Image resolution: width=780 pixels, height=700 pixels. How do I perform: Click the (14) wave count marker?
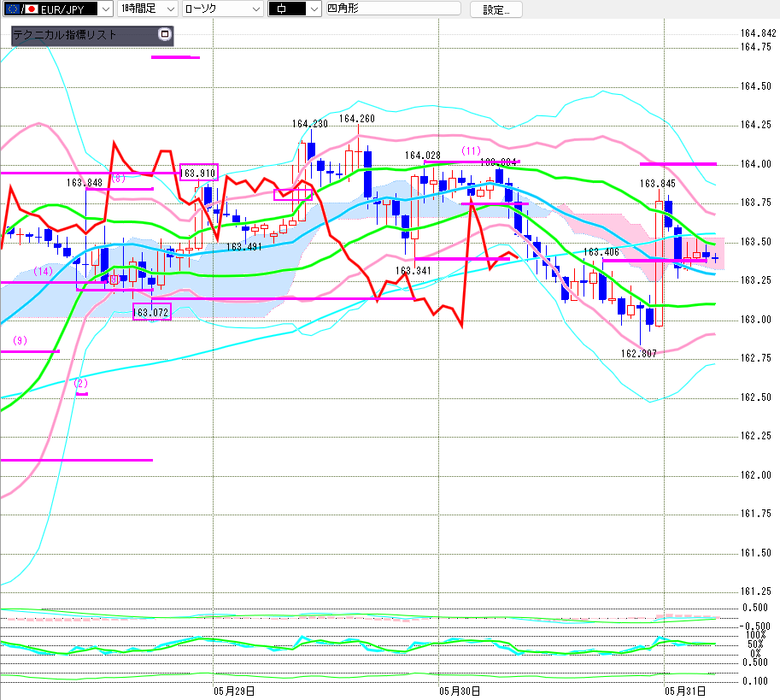pos(43,271)
